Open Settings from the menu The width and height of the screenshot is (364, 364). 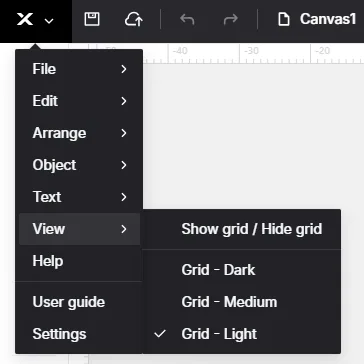click(79, 334)
